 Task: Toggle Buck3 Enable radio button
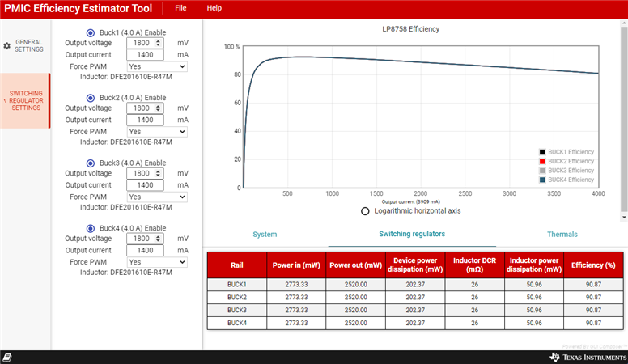(91, 163)
